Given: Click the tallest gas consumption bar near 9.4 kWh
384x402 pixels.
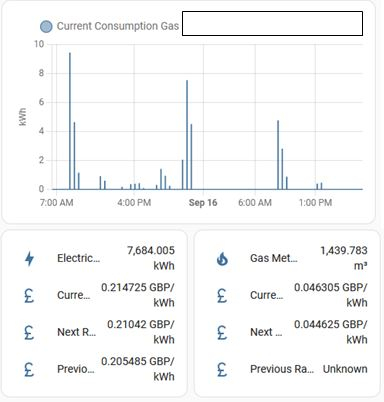Looking at the screenshot, I should coord(70,121).
